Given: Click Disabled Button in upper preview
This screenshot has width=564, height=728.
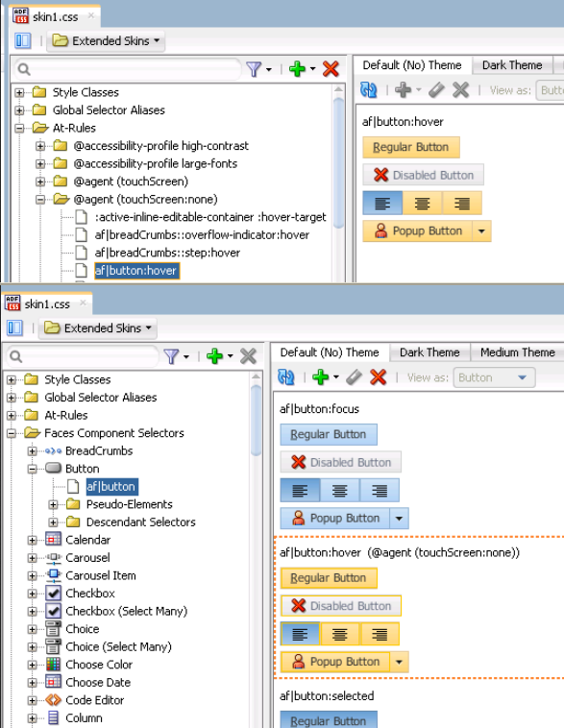Looking at the screenshot, I should click(x=423, y=175).
